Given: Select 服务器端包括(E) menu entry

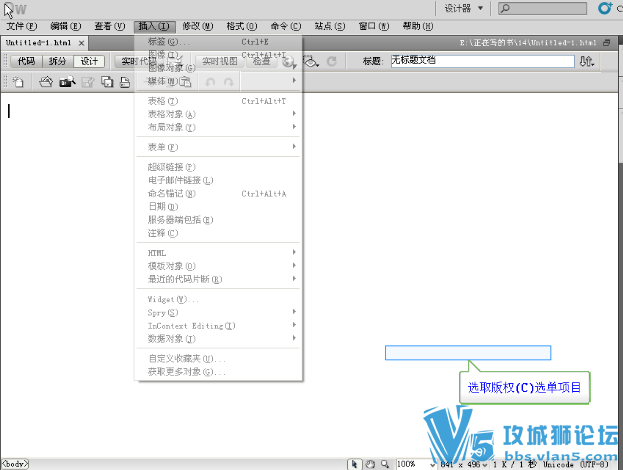Looking at the screenshot, I should (x=218, y=220).
